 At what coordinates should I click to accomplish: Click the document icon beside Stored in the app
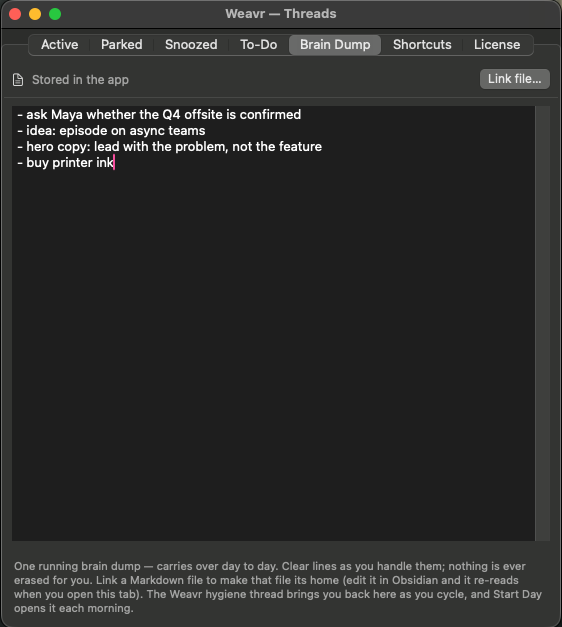(18, 80)
